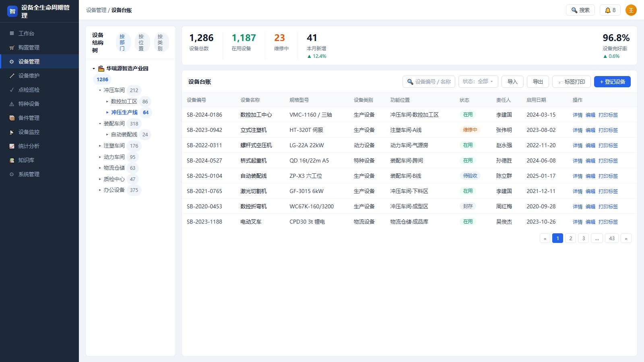Click the blue 智 app logo
Image resolution: width=644 pixels, height=362 pixels.
(x=12, y=11)
